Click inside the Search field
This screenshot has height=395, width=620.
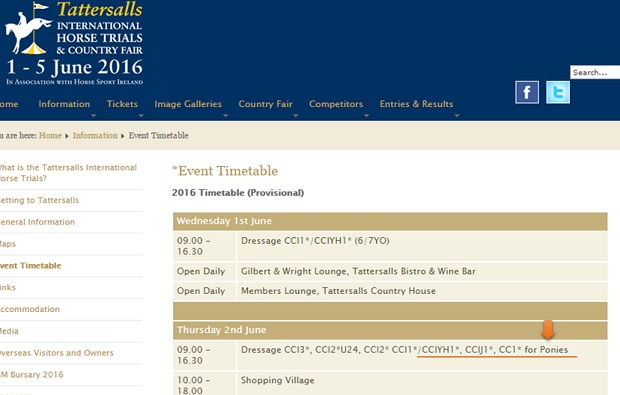(595, 72)
